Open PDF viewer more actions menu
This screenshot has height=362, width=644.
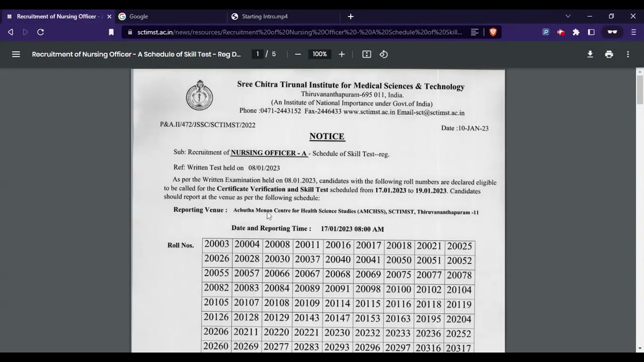(x=628, y=54)
